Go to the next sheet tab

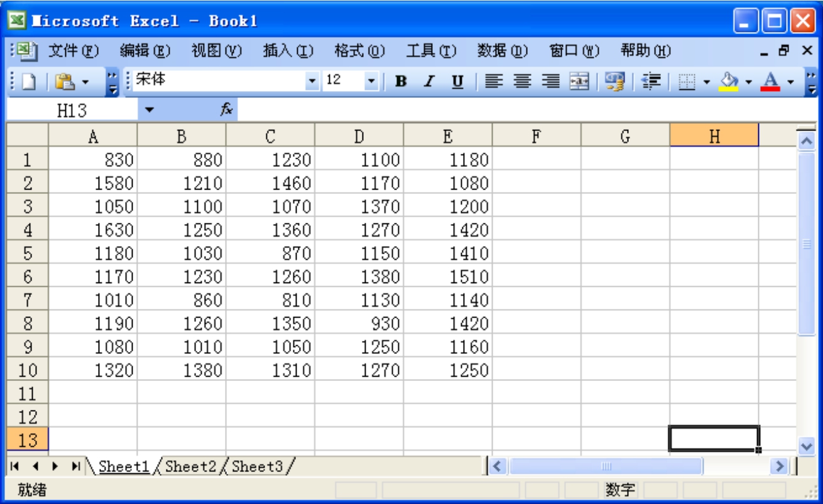(55, 466)
